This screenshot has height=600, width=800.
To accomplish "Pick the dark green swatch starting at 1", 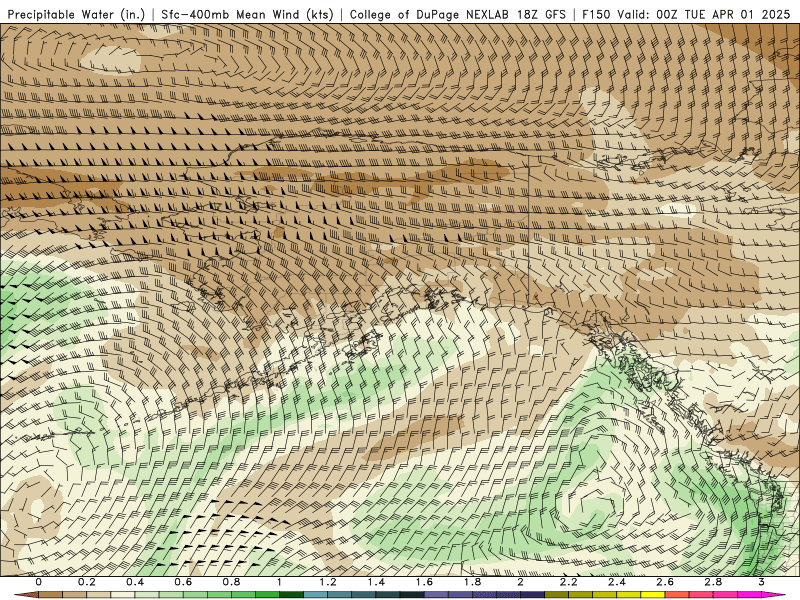I will pos(291,595).
